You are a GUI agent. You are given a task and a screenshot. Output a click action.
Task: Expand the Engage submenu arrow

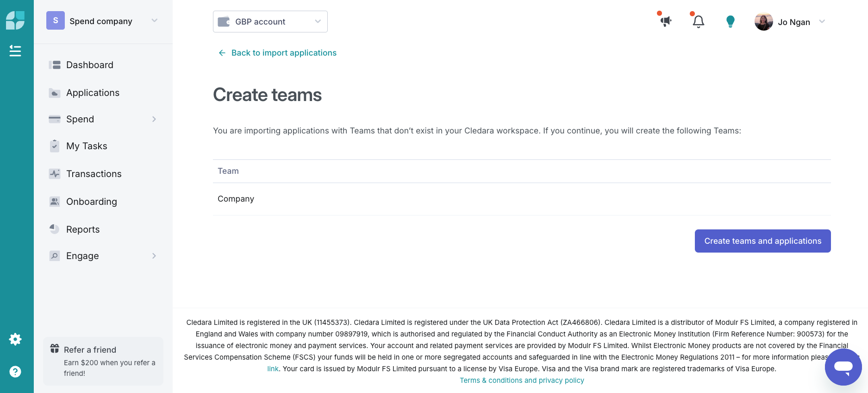(x=154, y=256)
